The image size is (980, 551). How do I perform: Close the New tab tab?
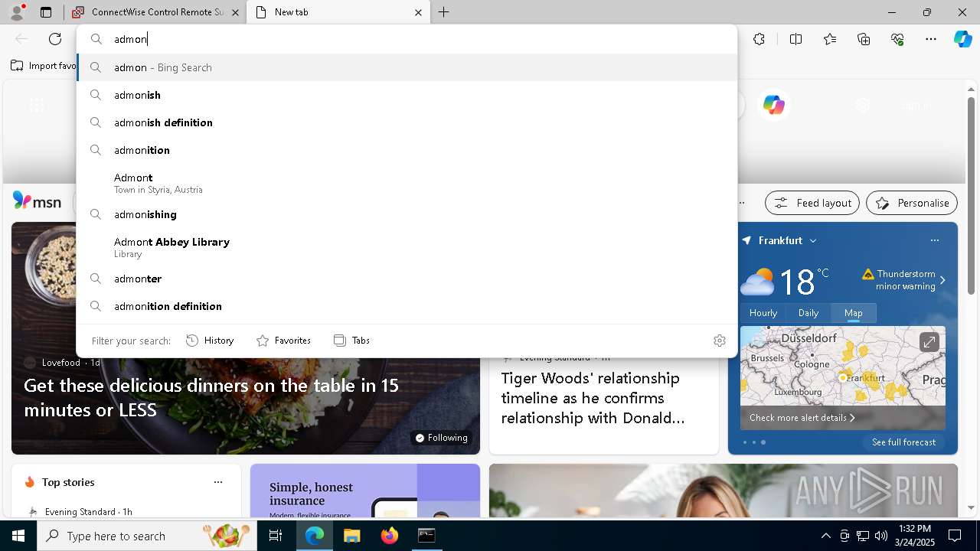[x=418, y=12]
